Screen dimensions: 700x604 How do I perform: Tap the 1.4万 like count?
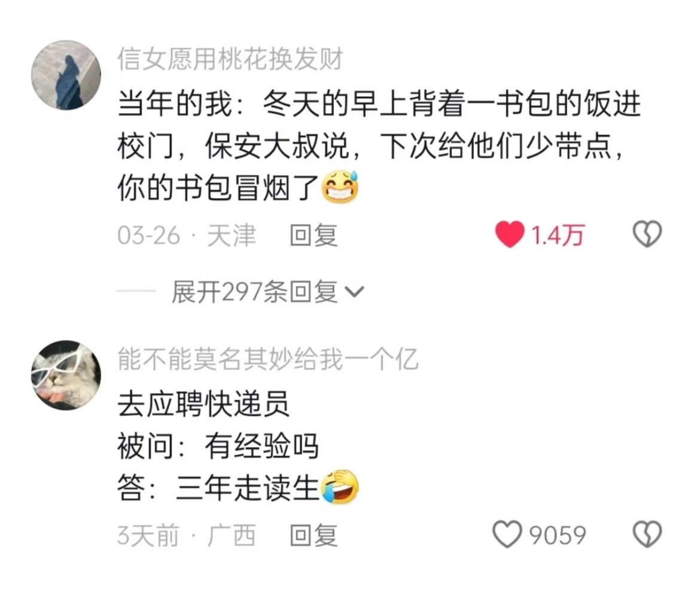pos(558,235)
